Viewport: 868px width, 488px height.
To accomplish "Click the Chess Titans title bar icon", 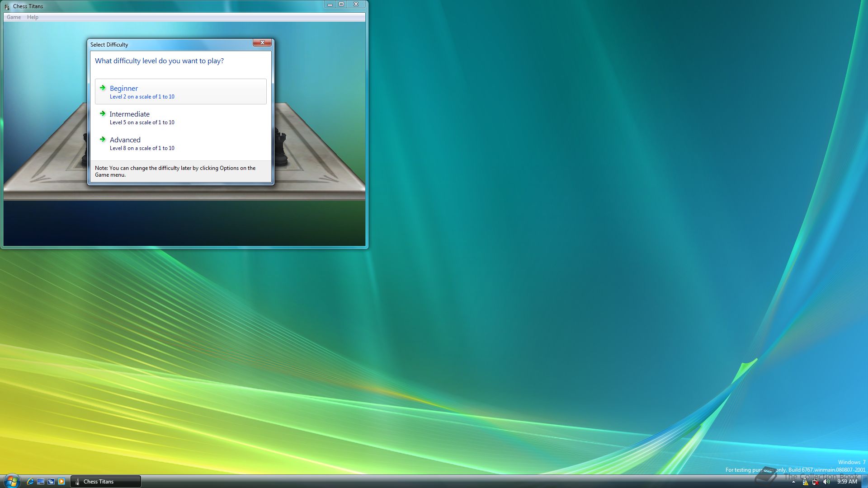I will [7, 6].
